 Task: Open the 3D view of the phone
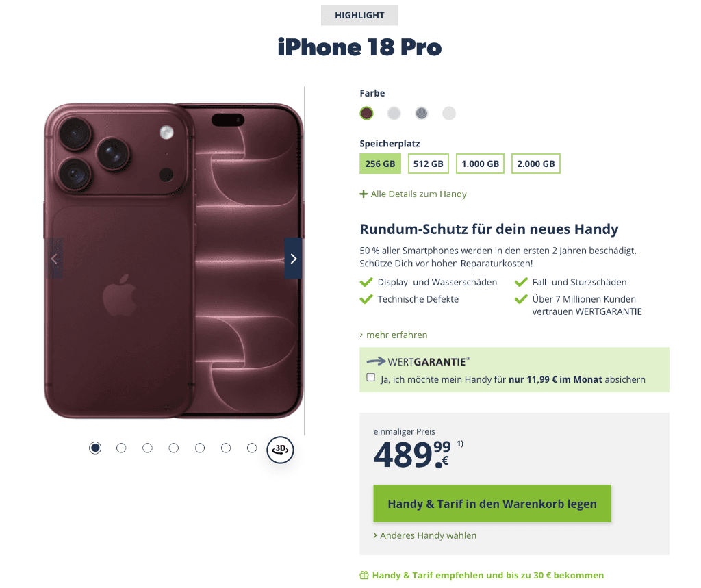coord(280,449)
